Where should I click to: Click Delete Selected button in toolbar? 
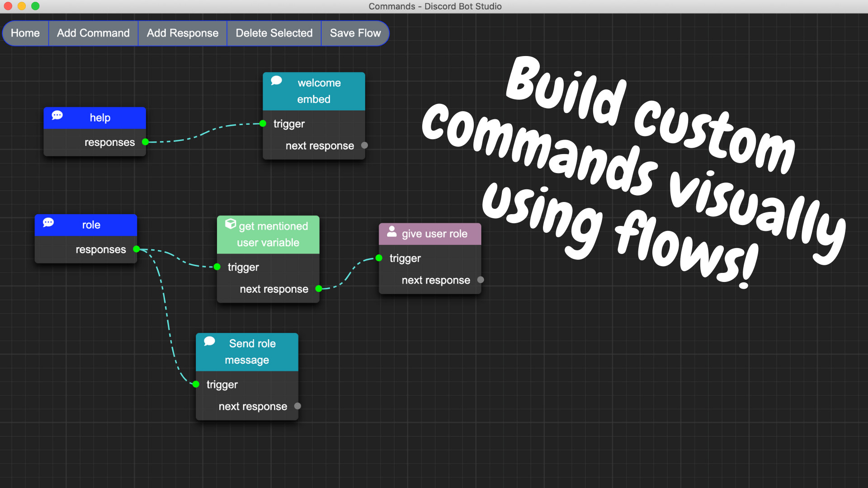pos(274,33)
